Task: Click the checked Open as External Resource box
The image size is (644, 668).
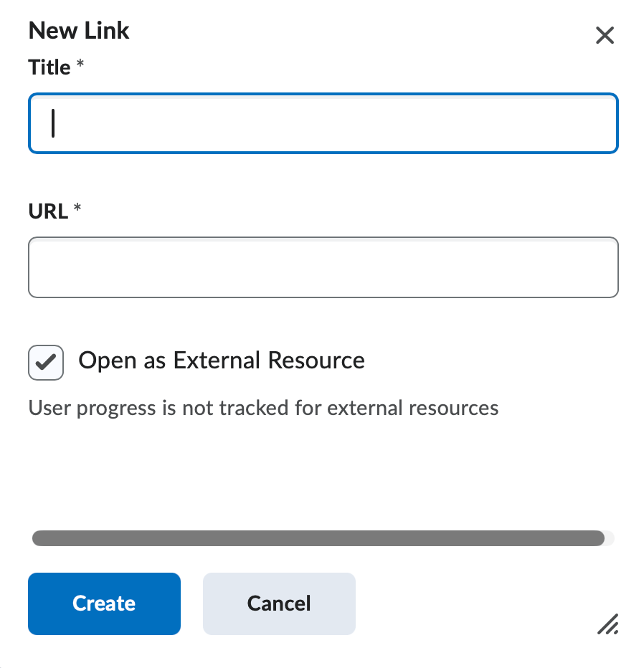Action: coord(45,362)
